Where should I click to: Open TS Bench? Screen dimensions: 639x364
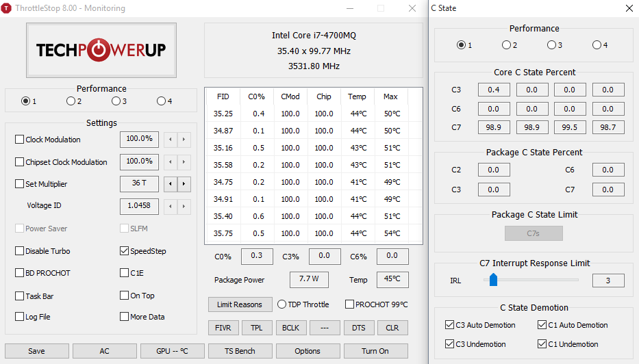(x=240, y=351)
